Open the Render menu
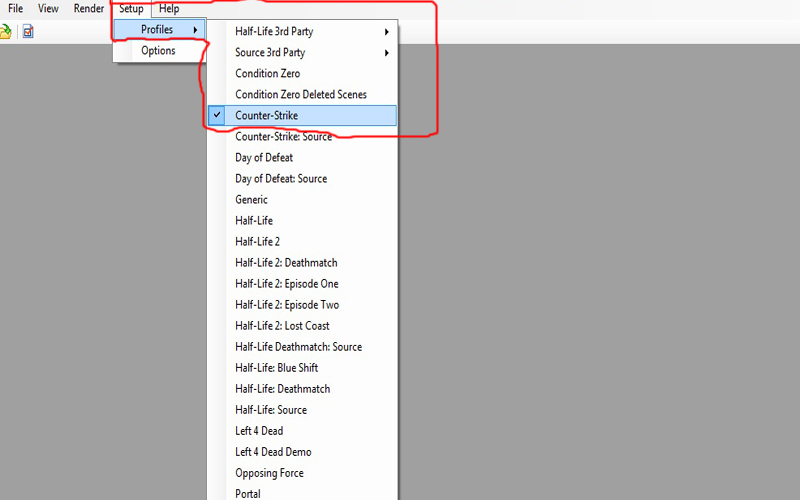This screenshot has width=800, height=500. [x=89, y=9]
